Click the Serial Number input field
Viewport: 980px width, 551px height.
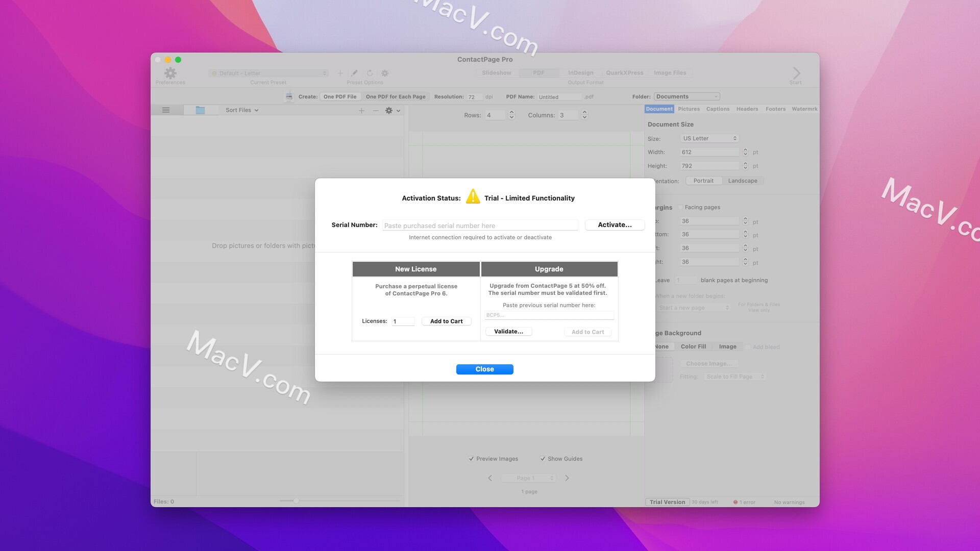pyautogui.click(x=480, y=225)
